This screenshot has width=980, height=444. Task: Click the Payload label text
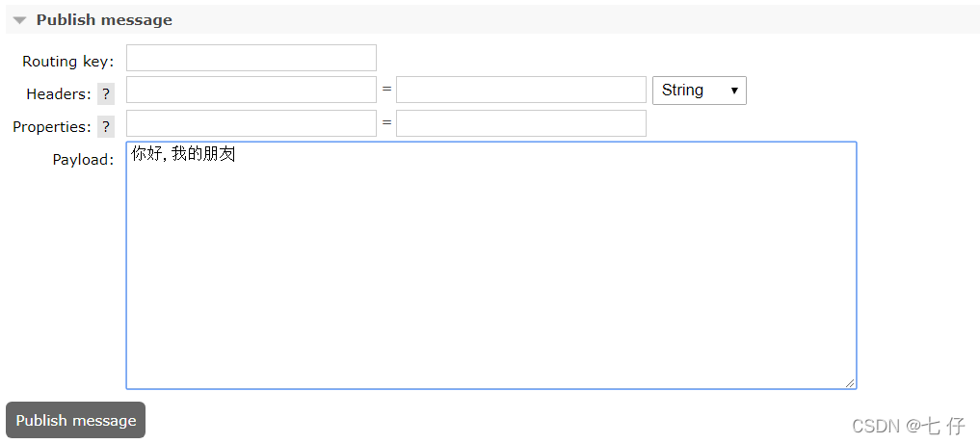coord(83,159)
